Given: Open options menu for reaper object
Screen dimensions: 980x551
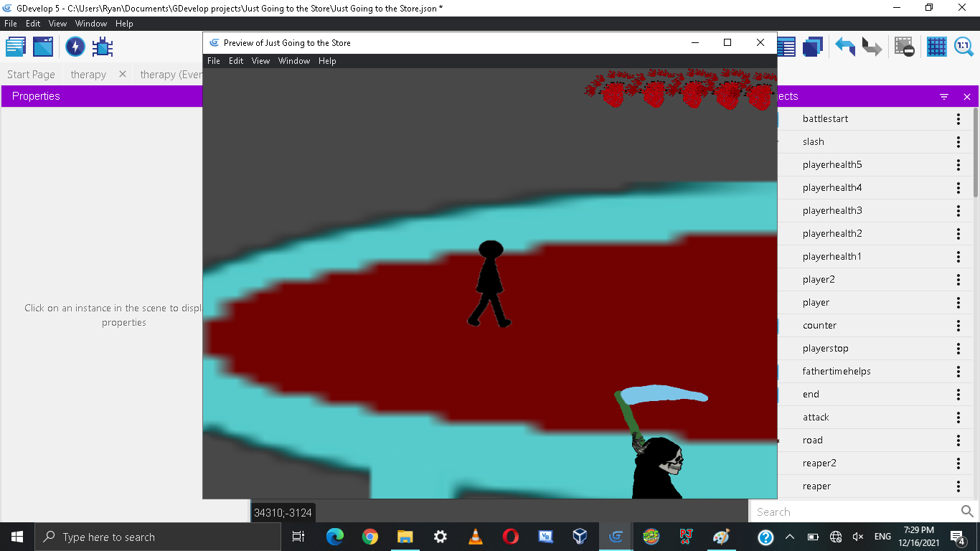Looking at the screenshot, I should [958, 486].
